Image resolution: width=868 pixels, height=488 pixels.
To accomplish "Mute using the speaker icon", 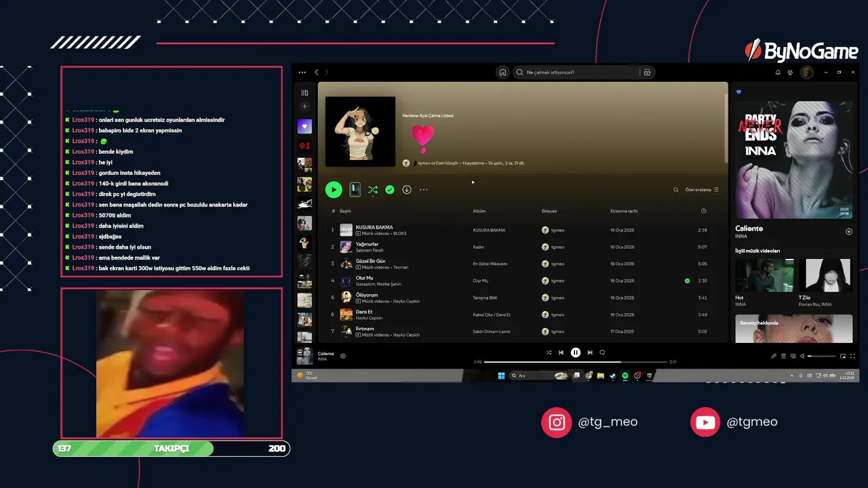I will click(802, 356).
